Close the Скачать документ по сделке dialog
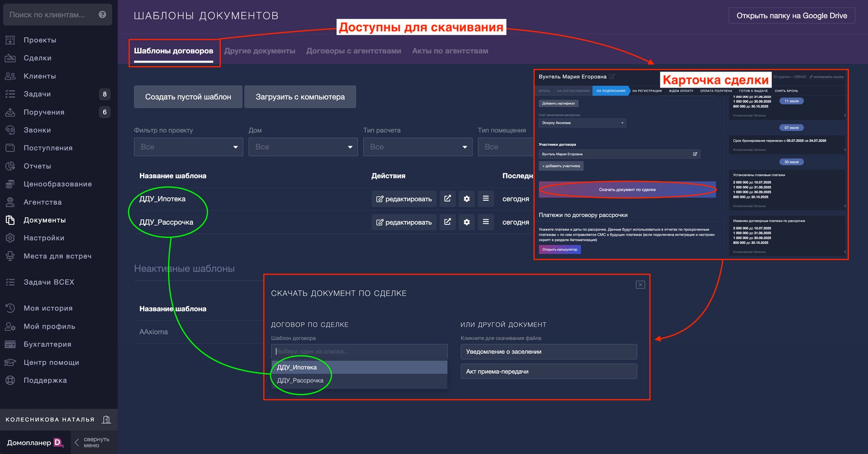 point(640,285)
